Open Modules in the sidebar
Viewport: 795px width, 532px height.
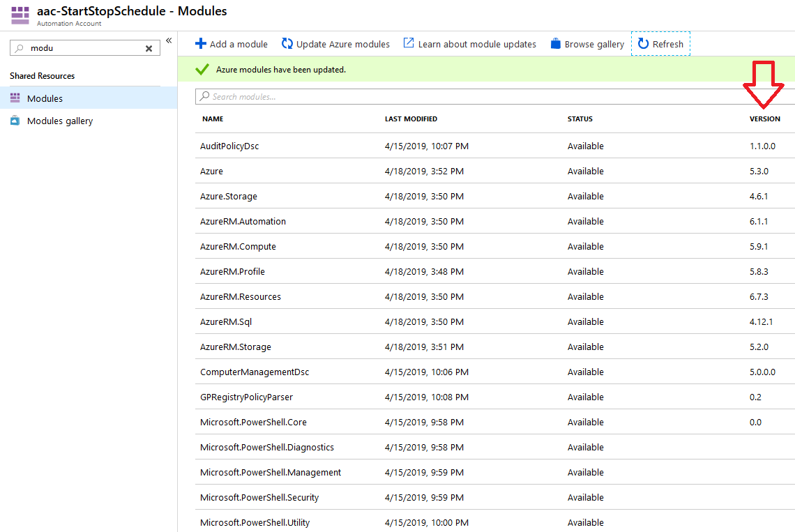point(89,98)
